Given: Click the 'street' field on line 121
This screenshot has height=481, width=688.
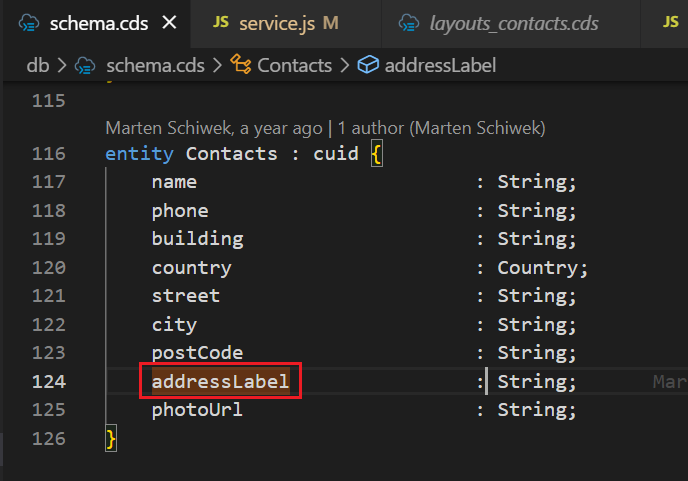Looking at the screenshot, I should click(x=186, y=296).
